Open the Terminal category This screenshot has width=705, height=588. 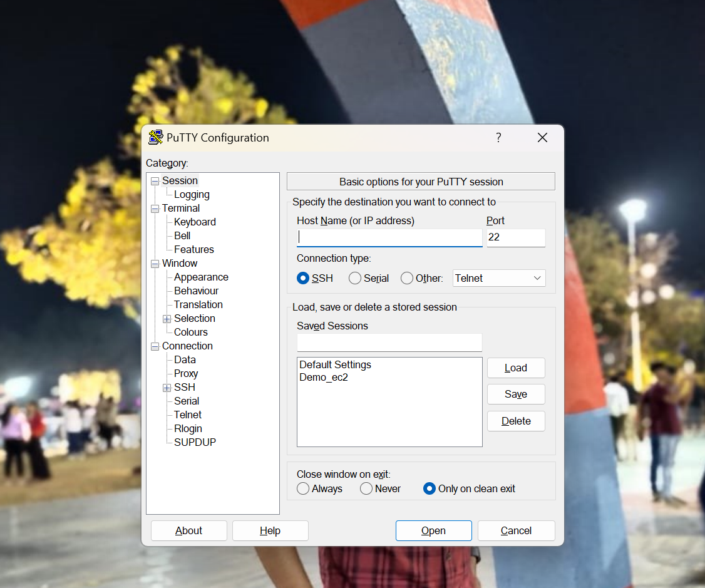(x=181, y=208)
